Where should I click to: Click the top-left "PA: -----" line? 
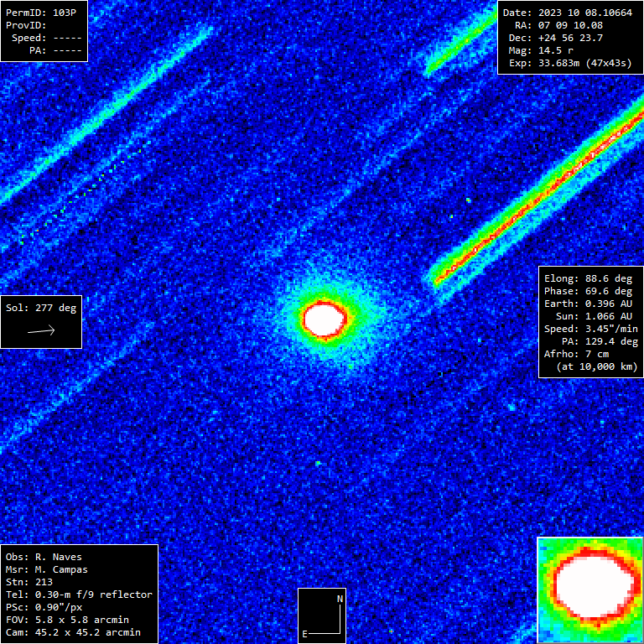point(55,50)
